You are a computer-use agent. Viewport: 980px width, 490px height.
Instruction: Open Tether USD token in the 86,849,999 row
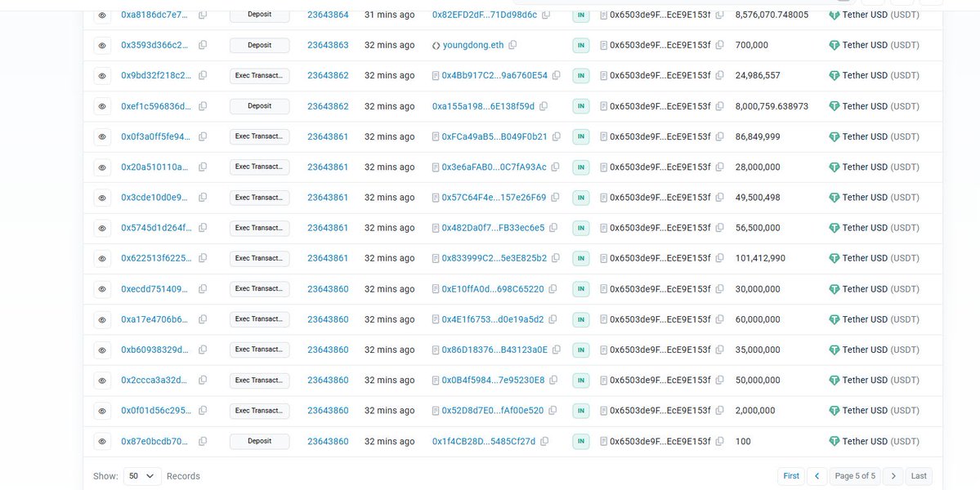874,136
